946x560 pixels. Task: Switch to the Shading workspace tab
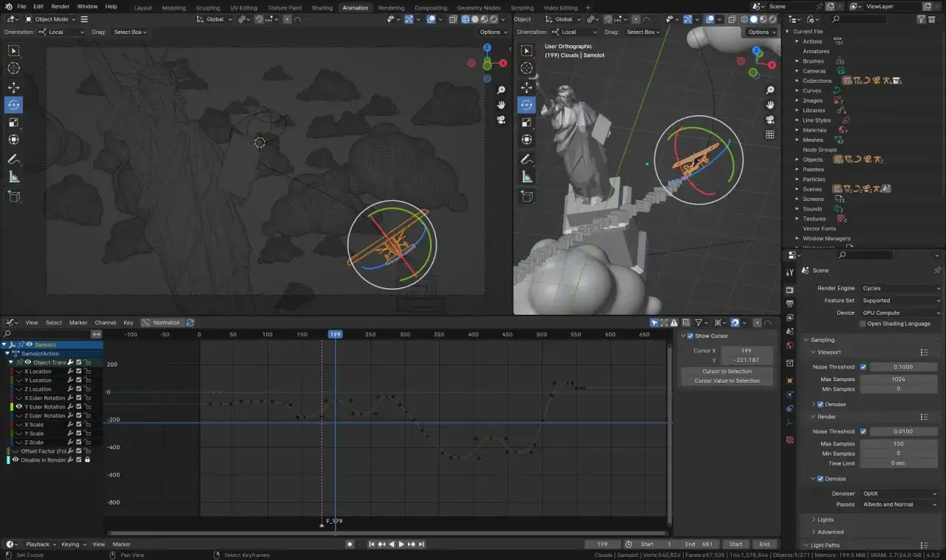(322, 7)
